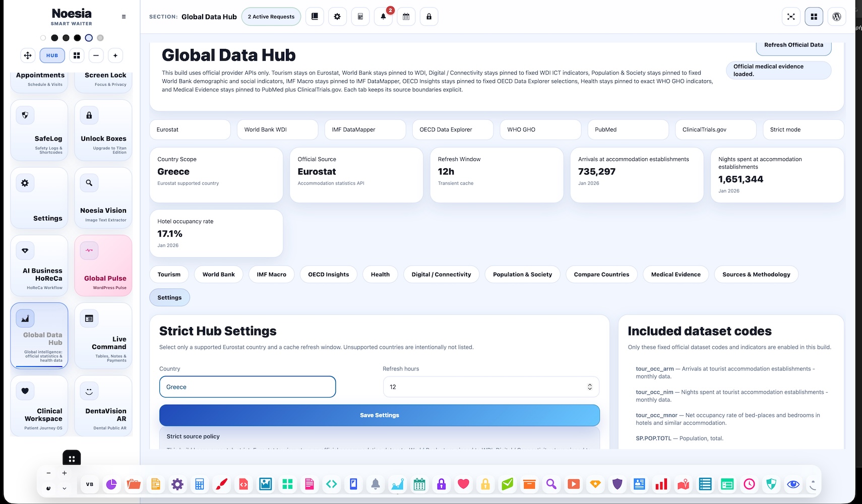Open the Noesia Vision sidebar card
Viewport: 862px width, 504px height.
tap(103, 198)
